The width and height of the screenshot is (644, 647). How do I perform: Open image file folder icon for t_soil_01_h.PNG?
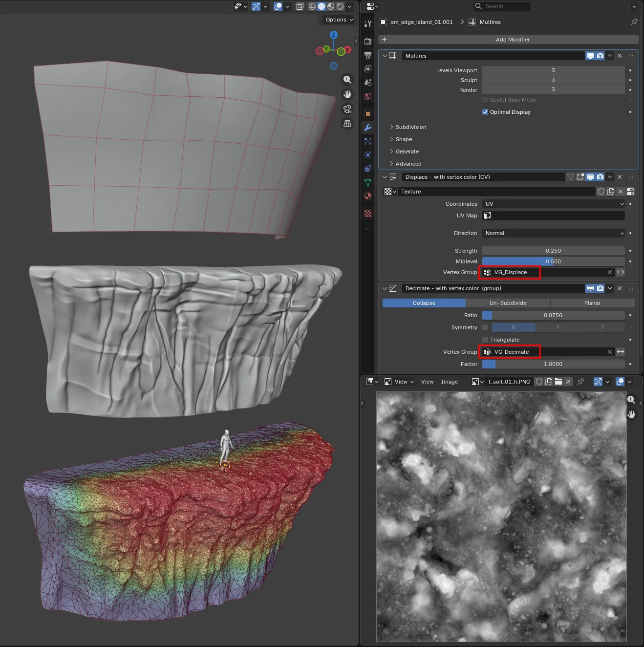pos(558,382)
